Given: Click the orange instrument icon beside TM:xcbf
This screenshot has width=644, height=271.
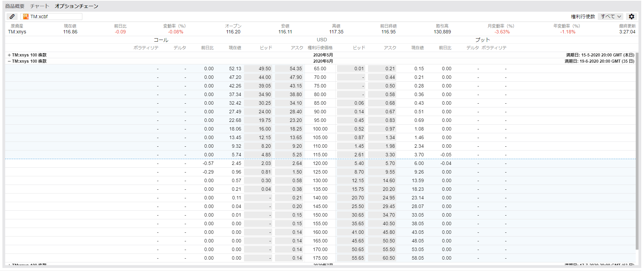Looking at the screenshot, I should [x=25, y=17].
